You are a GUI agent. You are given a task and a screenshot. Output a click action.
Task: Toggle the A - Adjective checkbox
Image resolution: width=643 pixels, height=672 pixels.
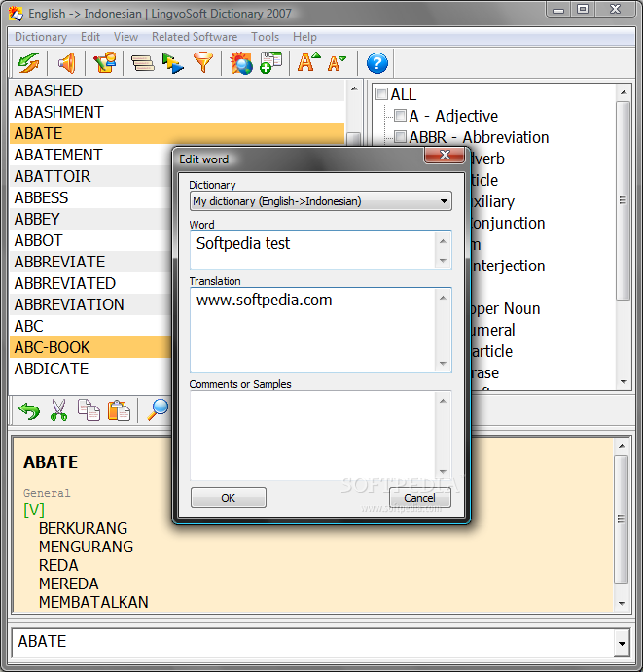(400, 116)
